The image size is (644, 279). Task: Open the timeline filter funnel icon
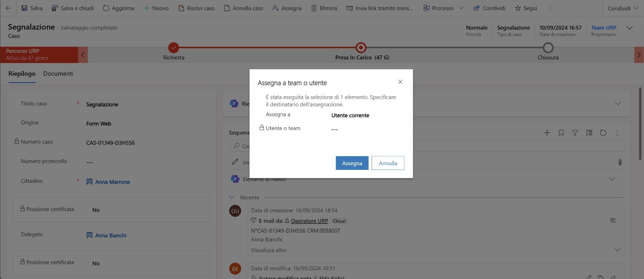(575, 133)
